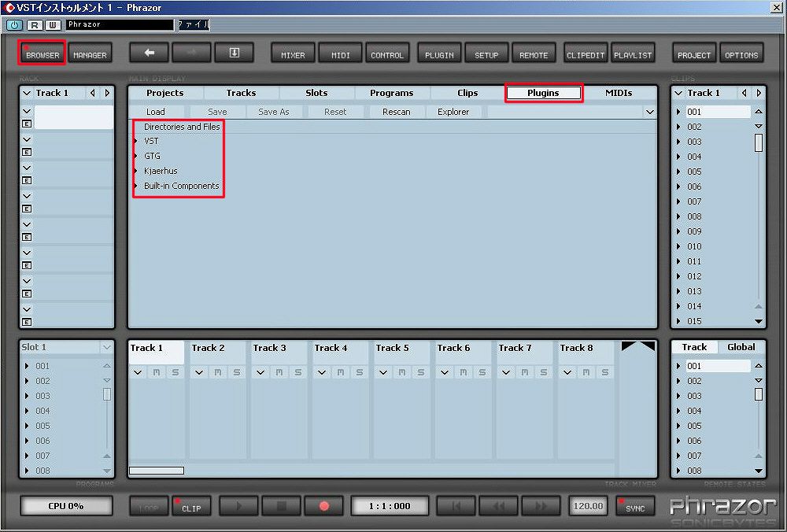This screenshot has width=787, height=532.
Task: Switch to the Slots tab
Action: 316,93
